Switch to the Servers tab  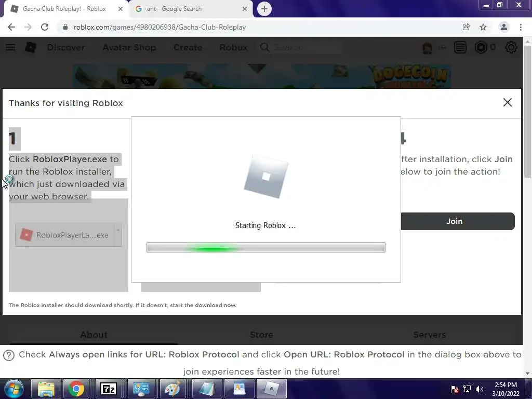[430, 335]
